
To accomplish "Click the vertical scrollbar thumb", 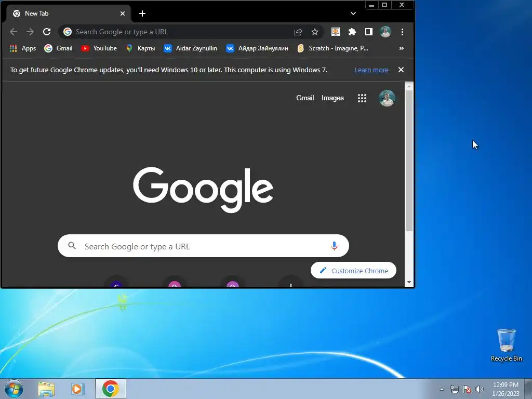I will [409, 161].
